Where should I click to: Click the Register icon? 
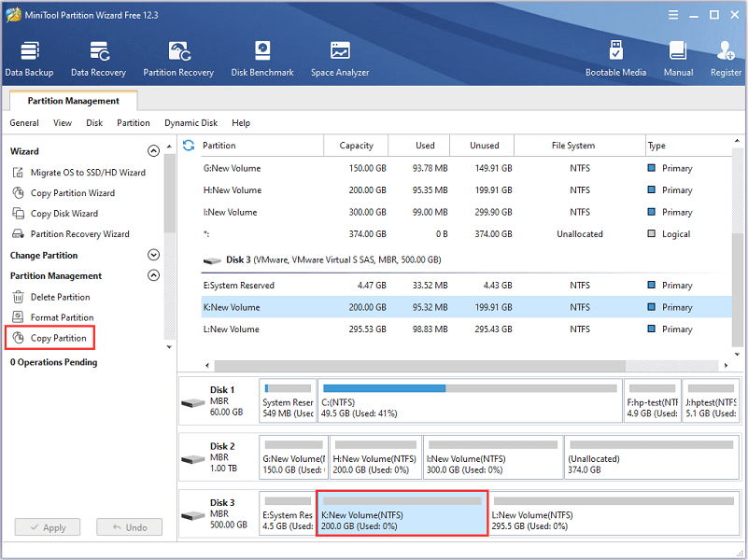tap(726, 51)
